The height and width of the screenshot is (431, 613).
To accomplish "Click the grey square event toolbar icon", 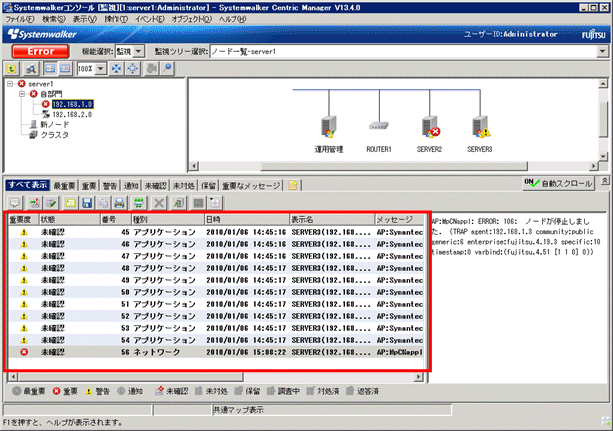I will [x=199, y=203].
